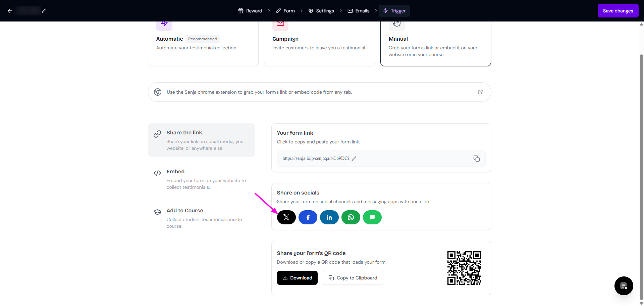
Task: Select the Manual trigger option
Action: tap(435, 43)
